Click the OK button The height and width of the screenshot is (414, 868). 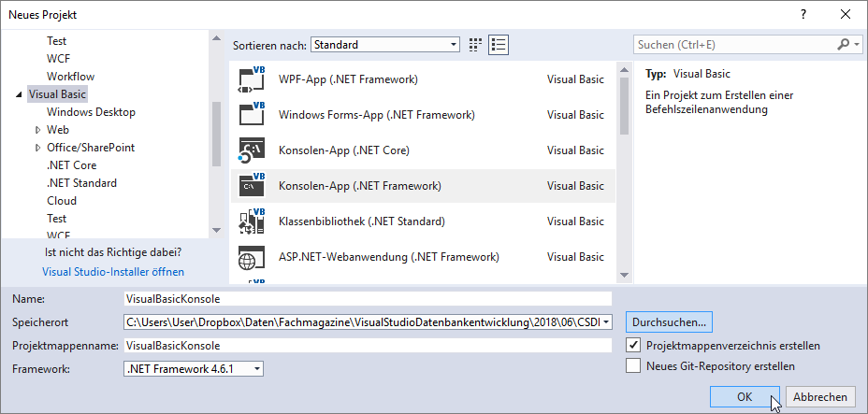click(x=745, y=397)
